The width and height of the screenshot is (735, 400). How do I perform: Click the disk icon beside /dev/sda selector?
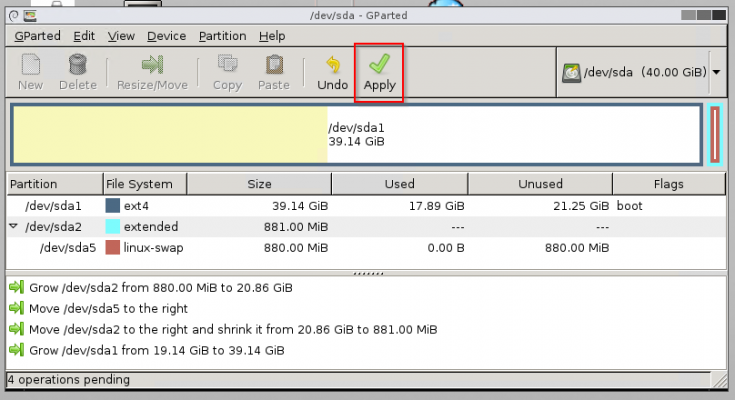click(572, 72)
